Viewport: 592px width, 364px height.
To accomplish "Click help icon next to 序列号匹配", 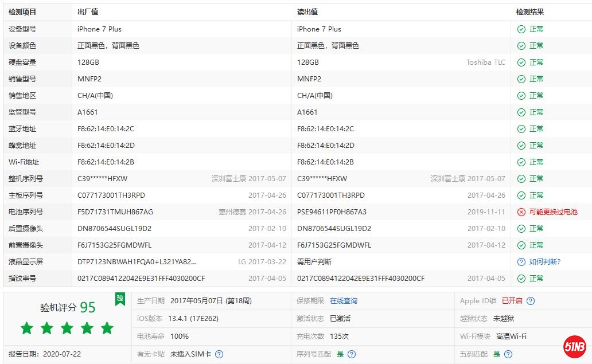I will click(x=352, y=354).
